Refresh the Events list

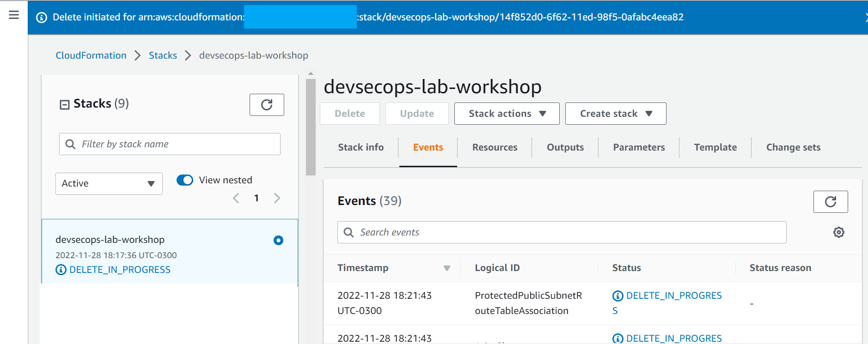[x=831, y=202]
